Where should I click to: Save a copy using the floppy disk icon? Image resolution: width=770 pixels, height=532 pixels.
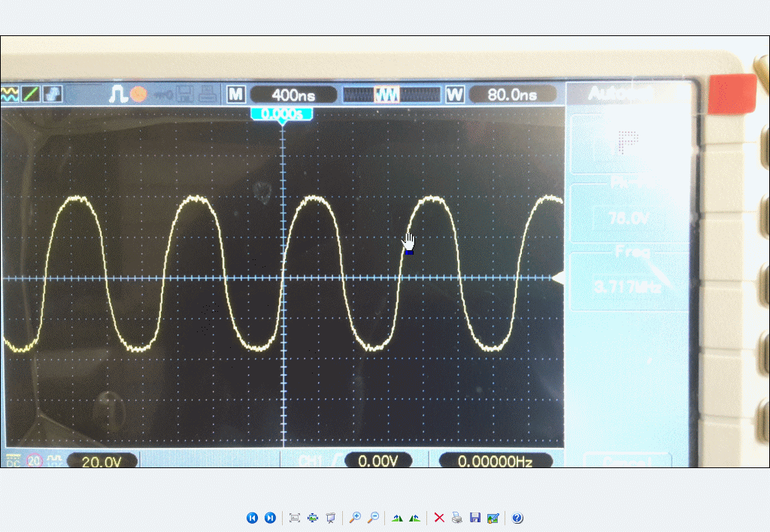[474, 518]
